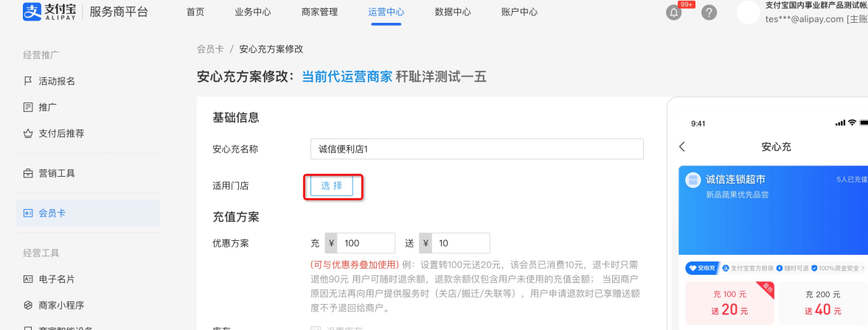
Task: Click the 新品蔬果优先品尝 subtitle in preview
Action: click(737, 194)
